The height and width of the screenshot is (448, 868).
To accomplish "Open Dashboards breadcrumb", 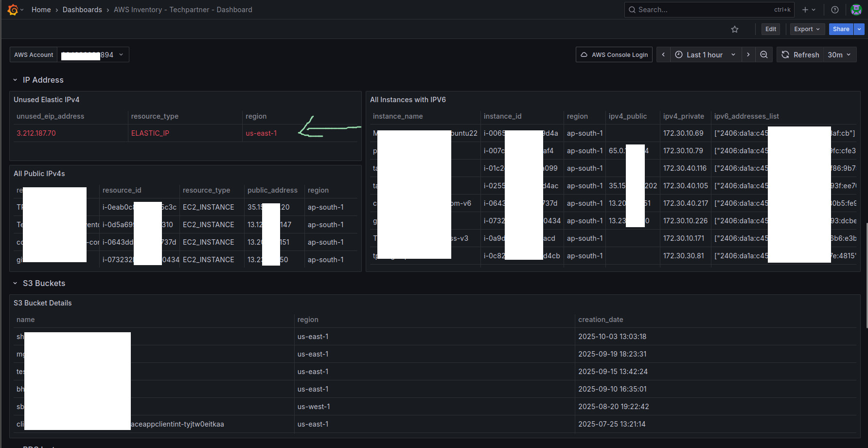I will coord(82,10).
